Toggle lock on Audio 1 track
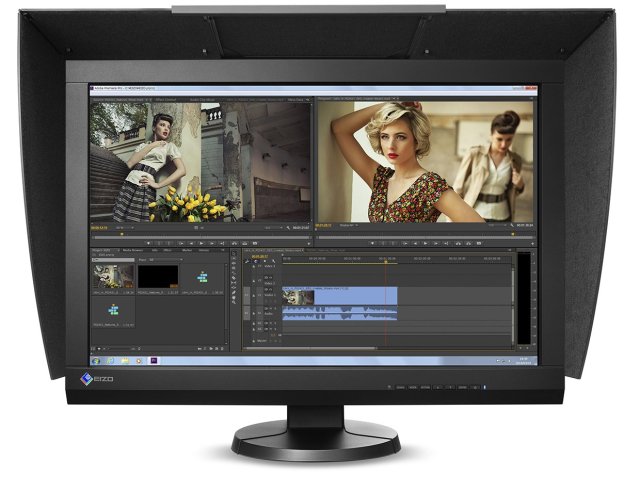Viewport: 640px width, 480px height. point(253,313)
